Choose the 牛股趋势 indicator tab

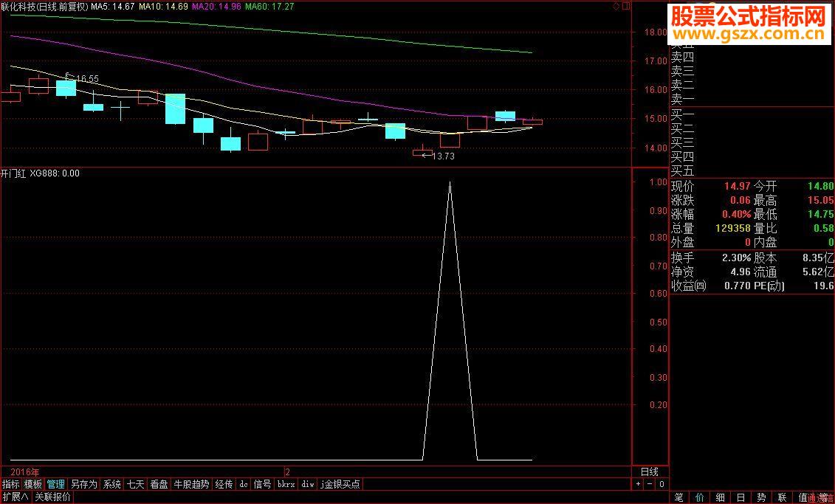pos(191,484)
